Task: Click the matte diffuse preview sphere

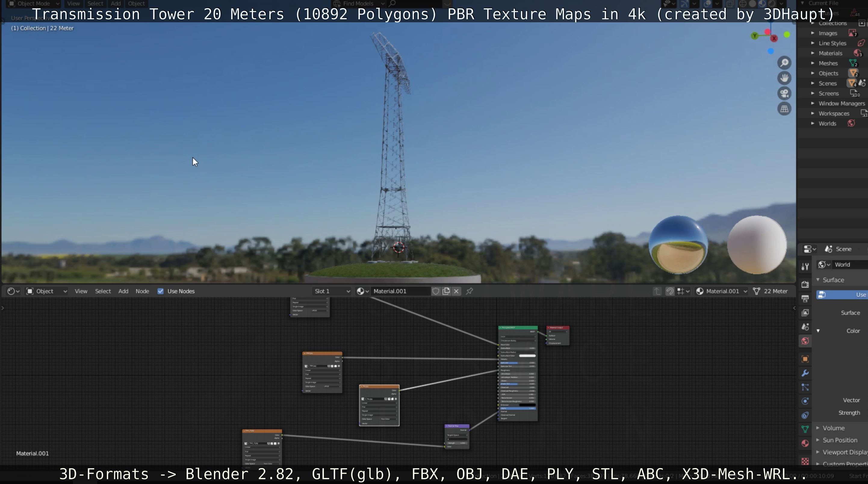Action: pos(757,245)
